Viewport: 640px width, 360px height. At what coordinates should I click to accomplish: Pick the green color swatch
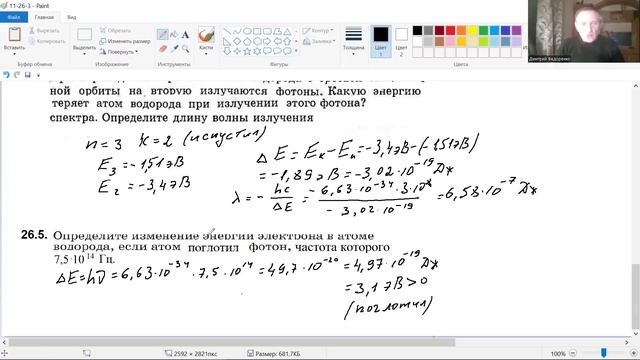(x=483, y=31)
